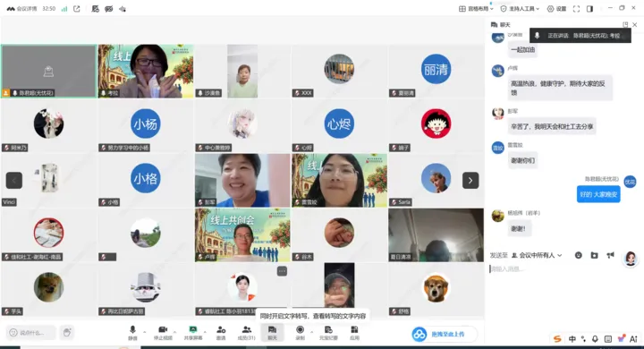
Task: Raise hand with the hand icon
Action: click(67, 332)
